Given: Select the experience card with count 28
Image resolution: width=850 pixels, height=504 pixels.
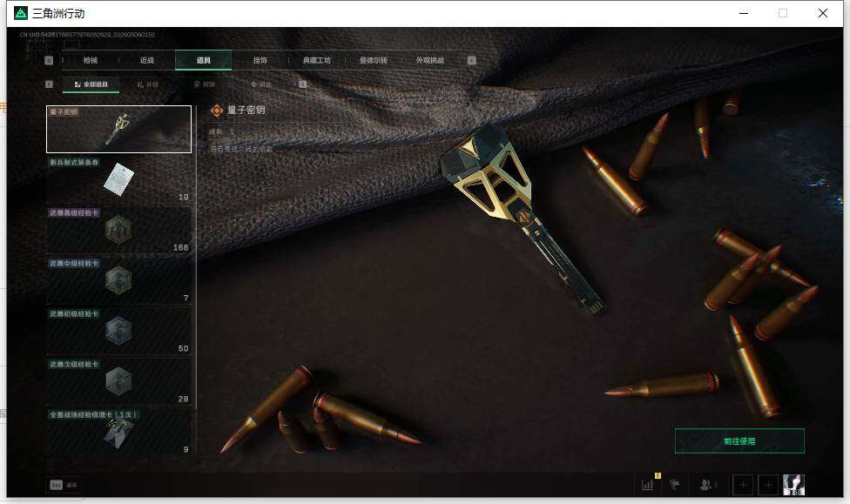Looking at the screenshot, I should [x=118, y=381].
